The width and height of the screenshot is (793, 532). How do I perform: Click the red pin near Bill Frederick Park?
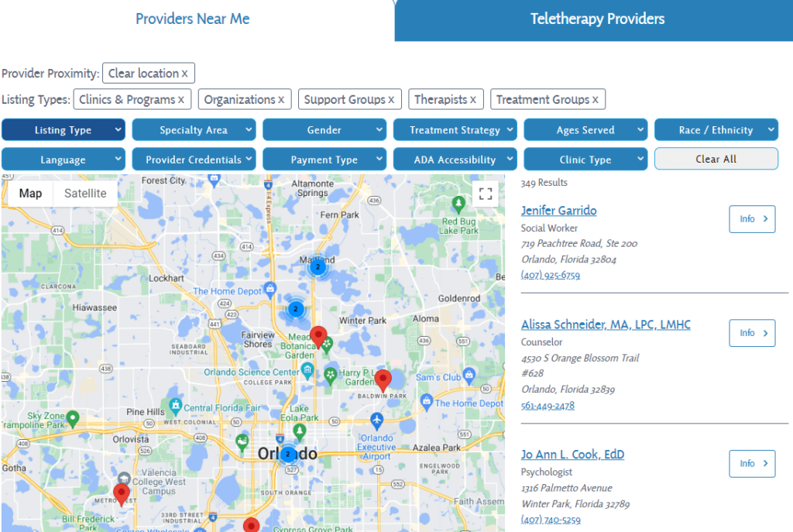121,493
